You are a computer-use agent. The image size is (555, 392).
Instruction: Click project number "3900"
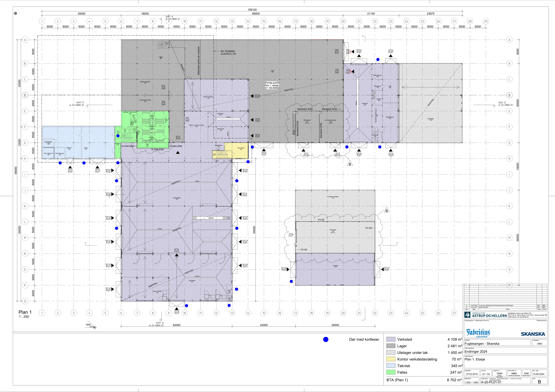540,344
